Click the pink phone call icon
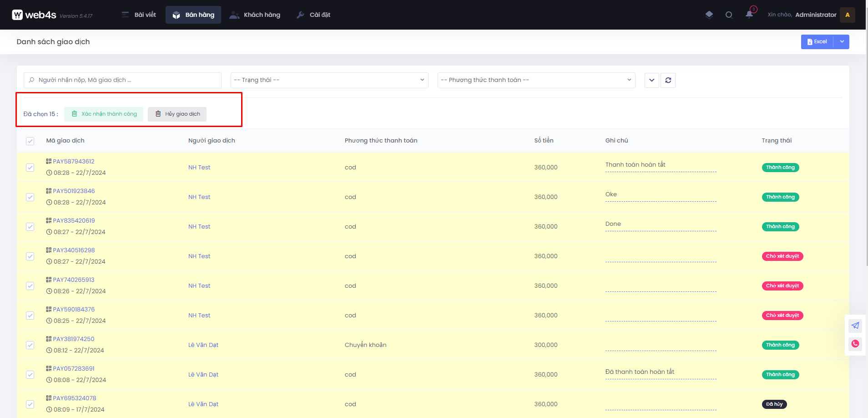This screenshot has width=868, height=418. (855, 344)
